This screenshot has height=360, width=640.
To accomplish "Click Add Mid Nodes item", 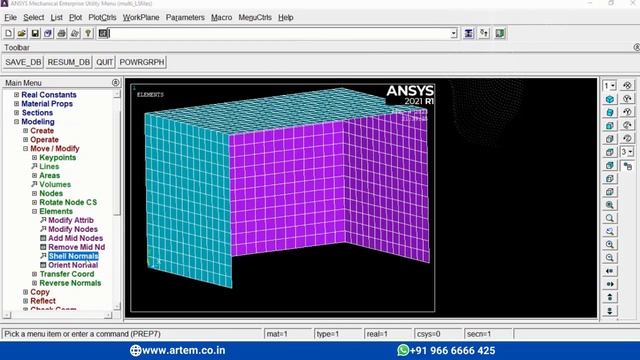I will tap(76, 238).
